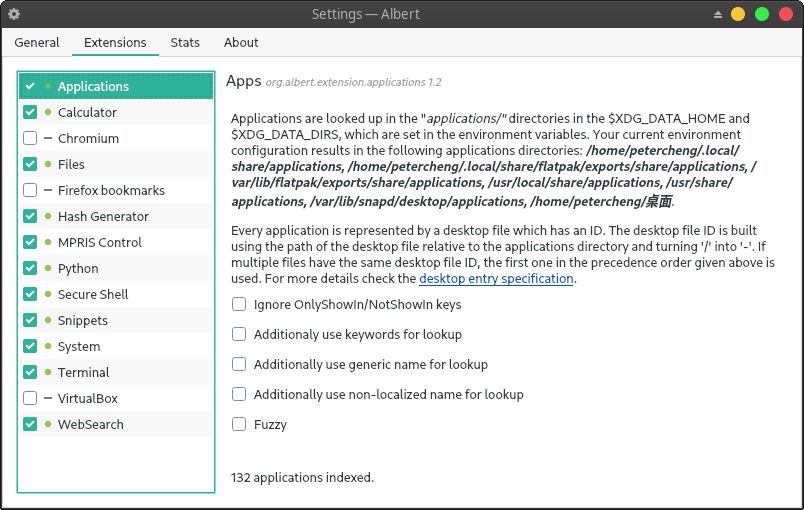Select the Extensions tab

point(115,43)
